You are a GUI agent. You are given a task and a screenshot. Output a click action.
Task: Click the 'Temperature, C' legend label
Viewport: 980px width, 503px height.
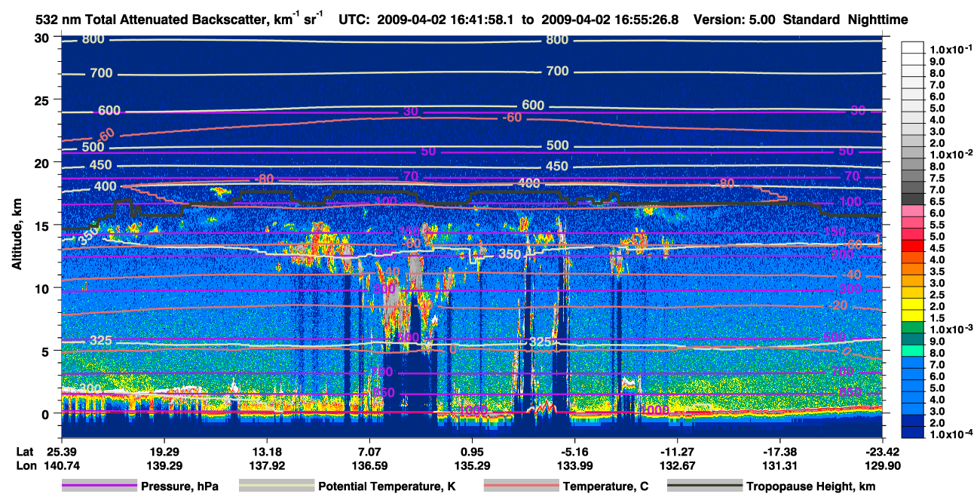point(605,487)
